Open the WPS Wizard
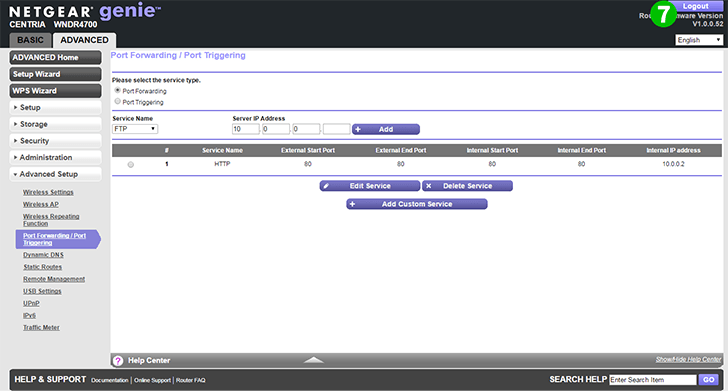The image size is (728, 391). (55, 91)
